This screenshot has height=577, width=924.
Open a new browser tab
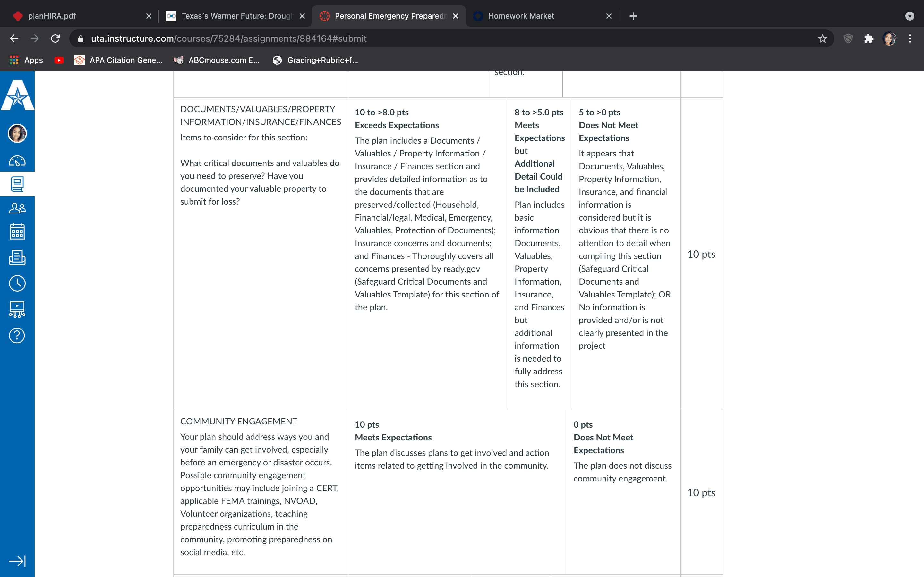coord(633,16)
